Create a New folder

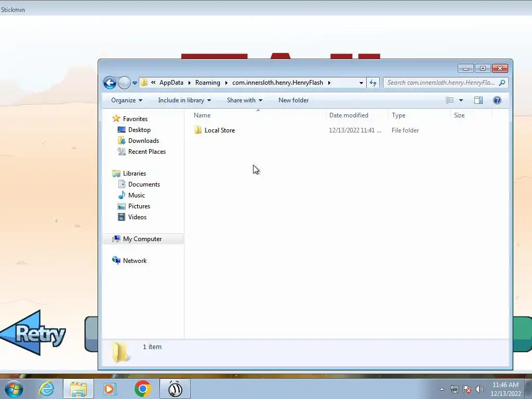tap(294, 100)
